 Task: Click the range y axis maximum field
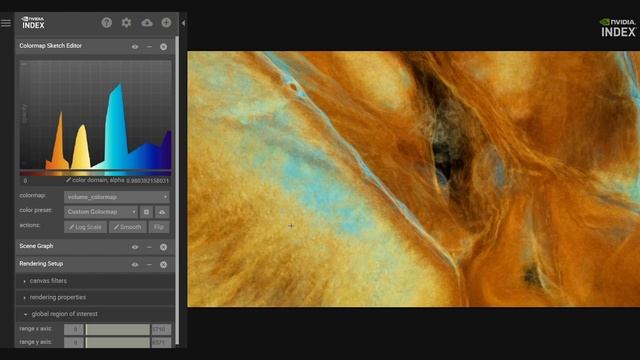coord(161,342)
